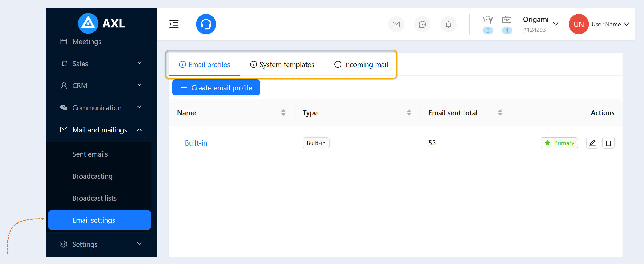
Task: Click the badge showing 0 under the cap
Action: [x=488, y=31]
